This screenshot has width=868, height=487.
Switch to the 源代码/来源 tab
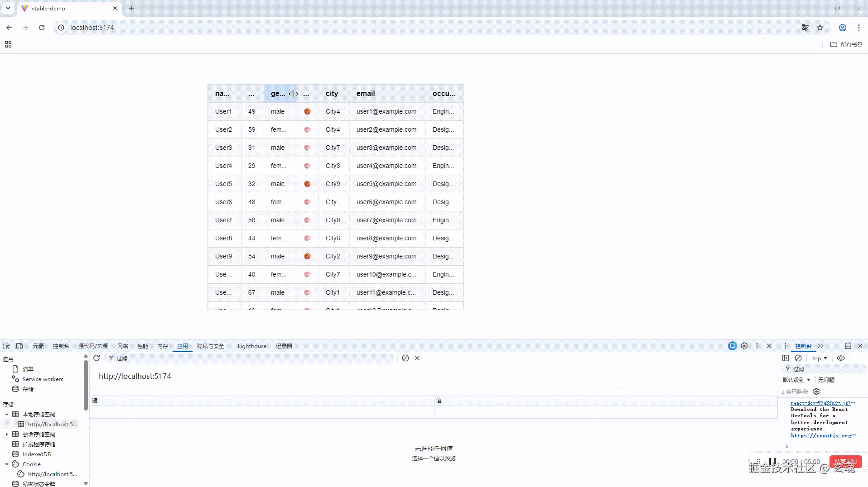pos(93,346)
